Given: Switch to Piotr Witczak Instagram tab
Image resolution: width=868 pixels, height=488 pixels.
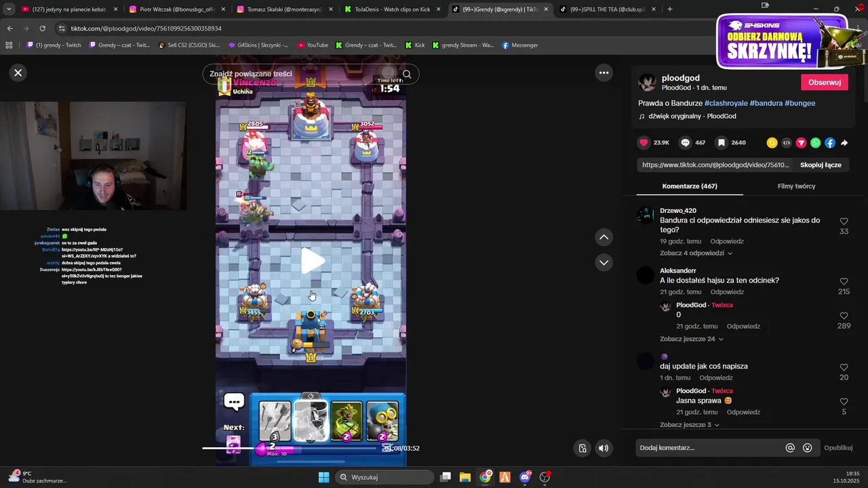Looking at the screenshot, I should pyautogui.click(x=176, y=9).
